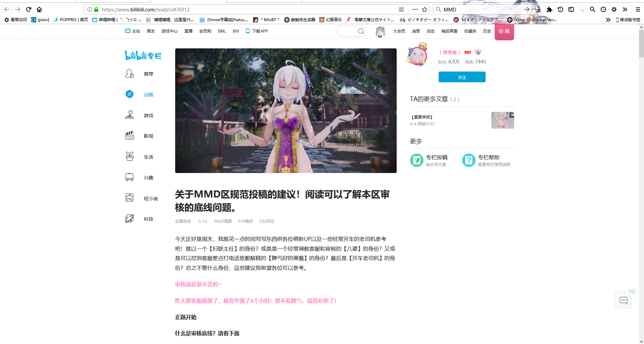Open the author's profile avatar
This screenshot has height=344, width=644.
tap(417, 55)
